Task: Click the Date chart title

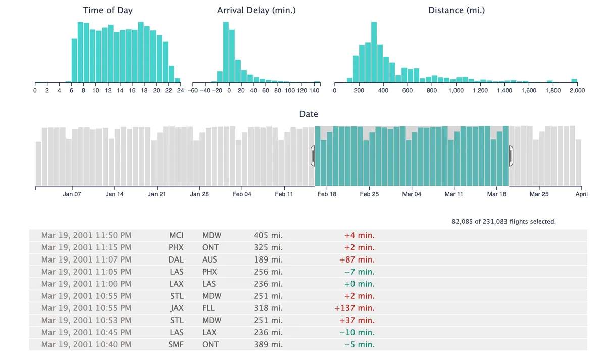Action: (309, 114)
